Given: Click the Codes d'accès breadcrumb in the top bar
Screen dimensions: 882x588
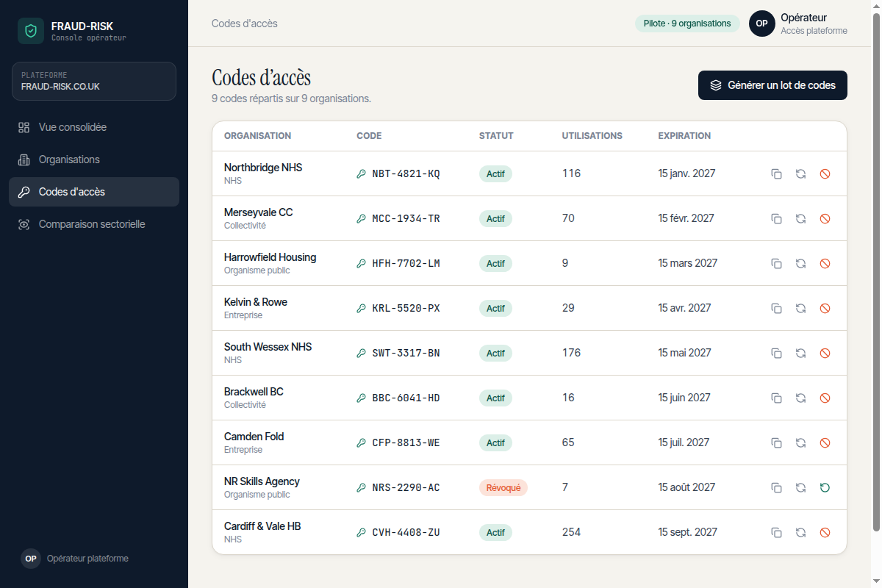Looking at the screenshot, I should point(245,24).
